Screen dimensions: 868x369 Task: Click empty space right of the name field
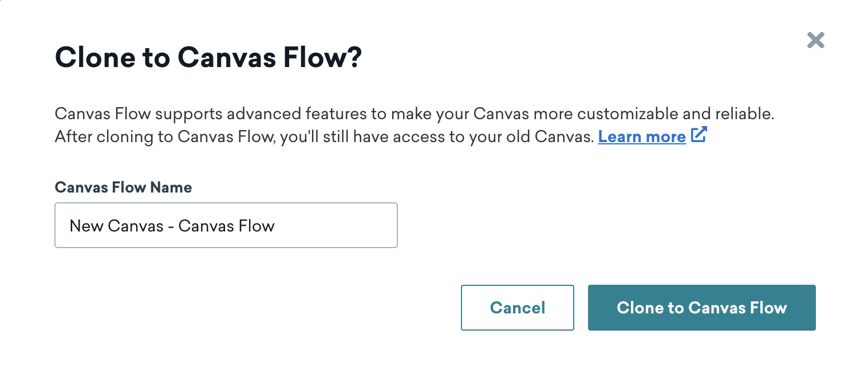click(x=573, y=225)
